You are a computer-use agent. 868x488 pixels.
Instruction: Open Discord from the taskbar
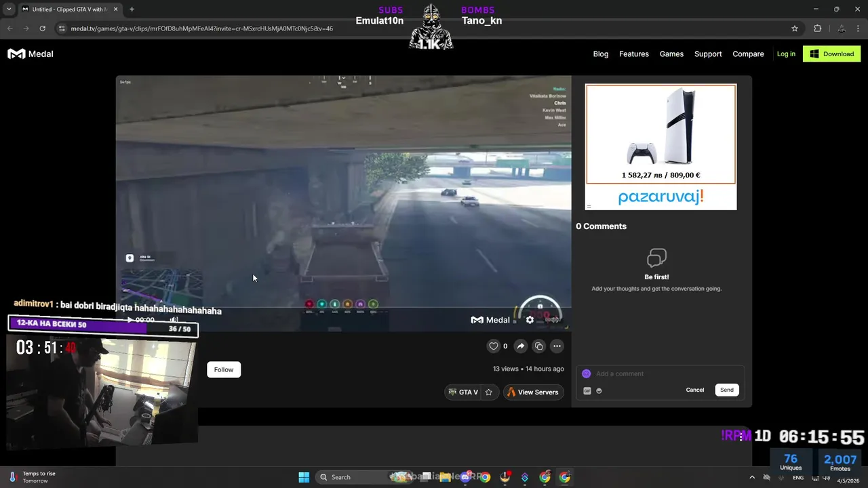click(465, 477)
